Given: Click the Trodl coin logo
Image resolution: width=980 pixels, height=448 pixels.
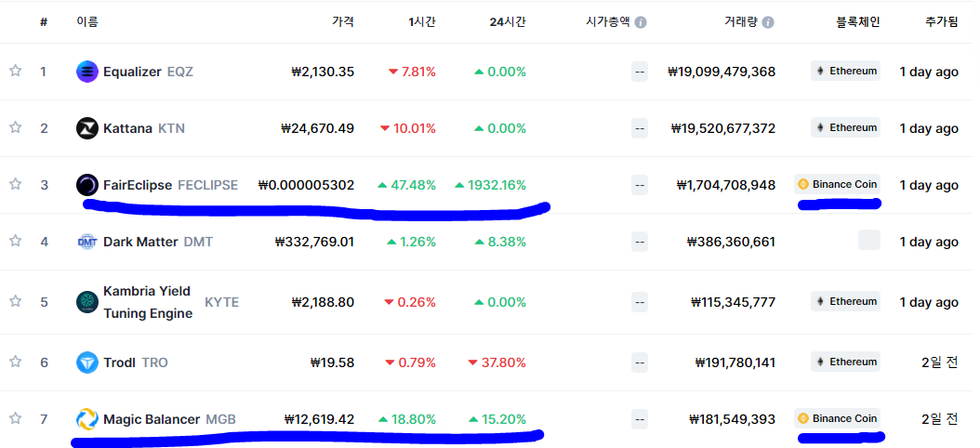Looking at the screenshot, I should coord(86,362).
